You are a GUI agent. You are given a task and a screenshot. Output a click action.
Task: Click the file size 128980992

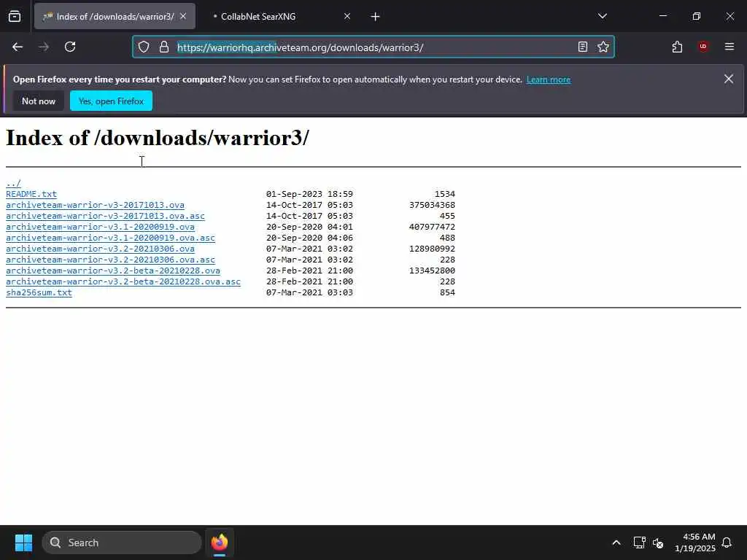point(432,249)
